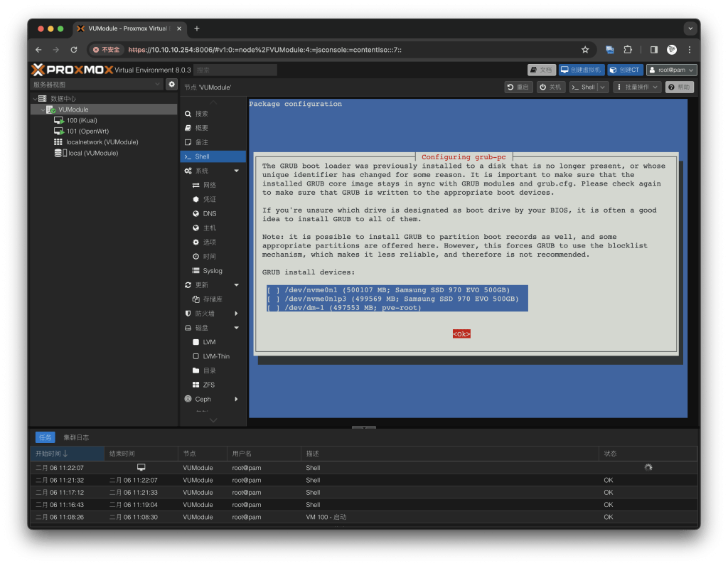
Task: Bookmark this page with the star icon
Action: pos(585,50)
